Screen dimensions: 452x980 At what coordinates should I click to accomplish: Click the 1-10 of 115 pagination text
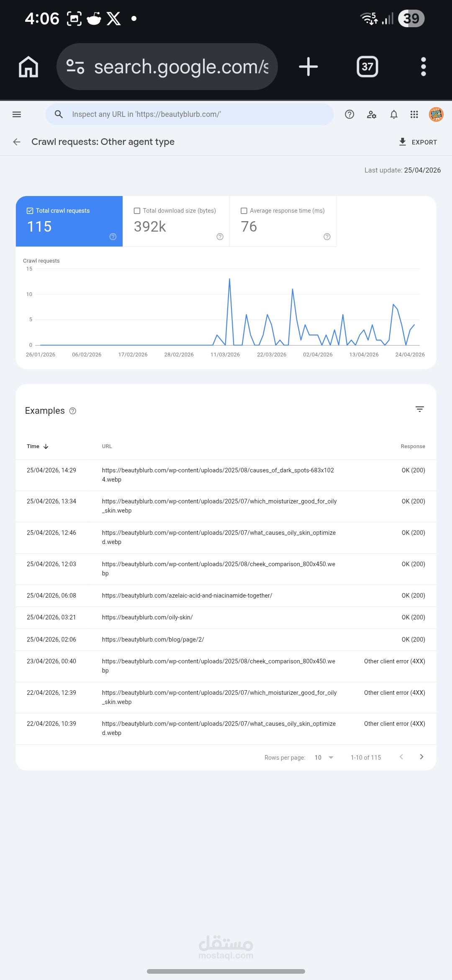tap(366, 757)
